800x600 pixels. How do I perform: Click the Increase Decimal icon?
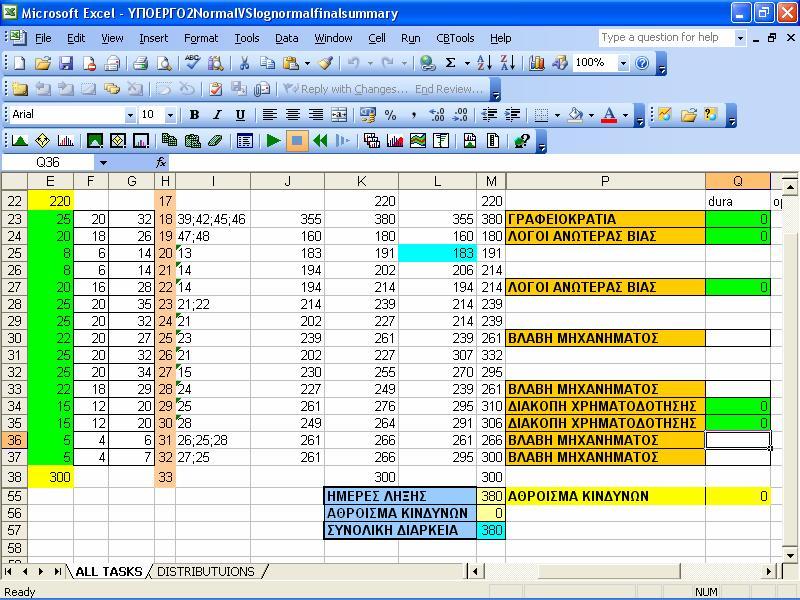(437, 115)
